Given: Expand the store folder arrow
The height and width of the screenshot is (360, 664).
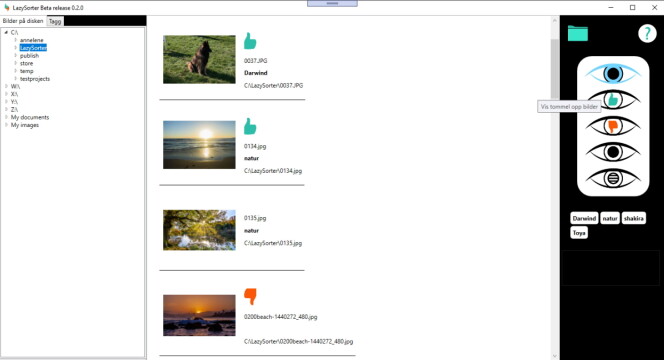Looking at the screenshot, I should (16, 63).
